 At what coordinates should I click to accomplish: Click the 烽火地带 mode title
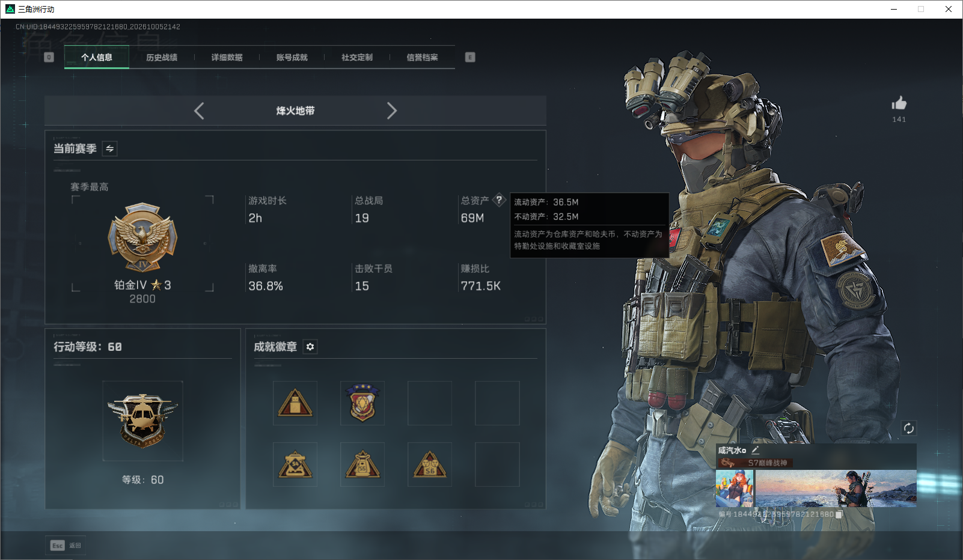[x=295, y=111]
